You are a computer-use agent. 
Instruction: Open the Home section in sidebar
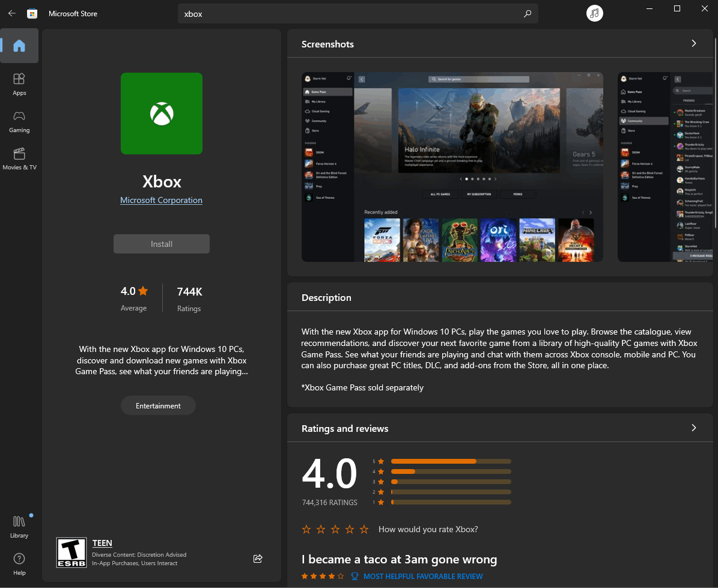[19, 46]
